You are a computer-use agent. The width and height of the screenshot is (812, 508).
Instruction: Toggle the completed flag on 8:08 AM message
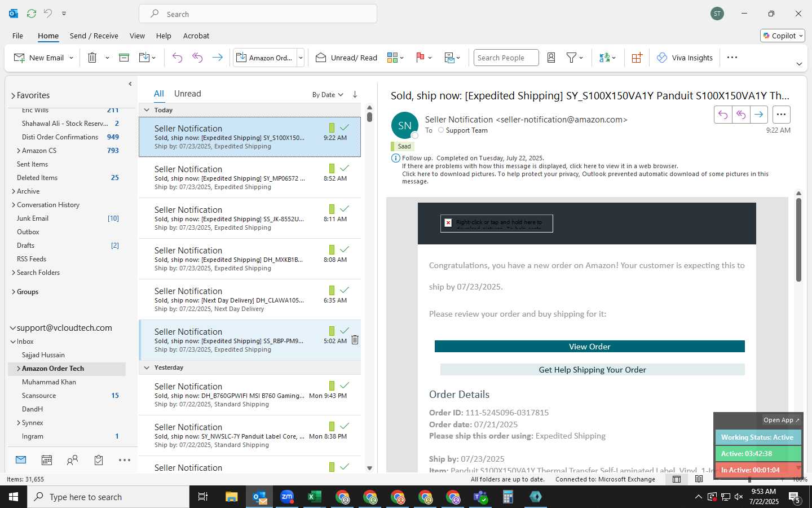345,249
